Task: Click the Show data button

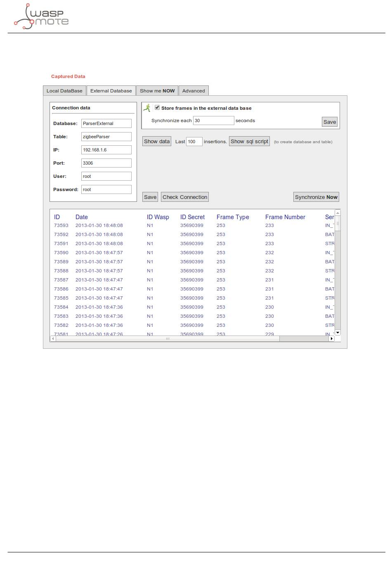Action: [157, 142]
